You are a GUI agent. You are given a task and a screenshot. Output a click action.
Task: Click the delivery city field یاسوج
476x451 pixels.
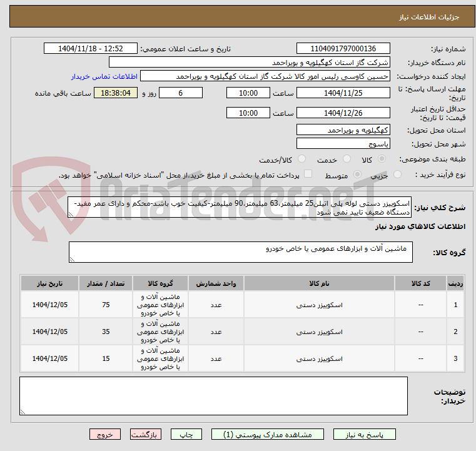point(343,143)
